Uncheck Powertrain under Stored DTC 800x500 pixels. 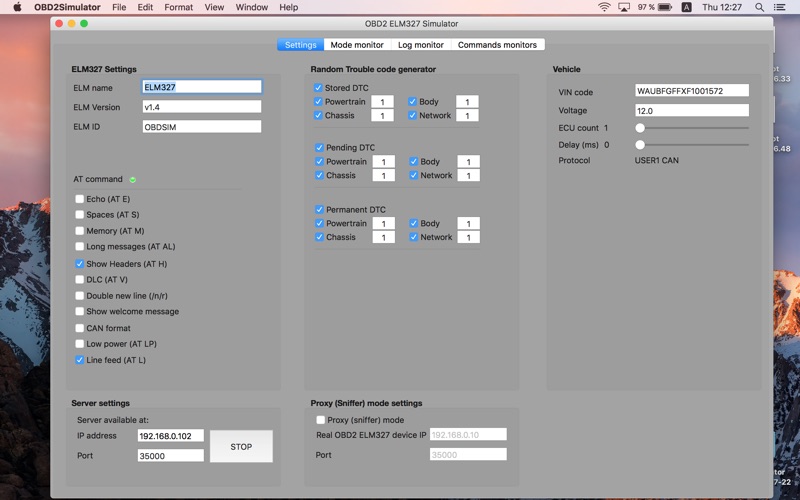point(318,102)
